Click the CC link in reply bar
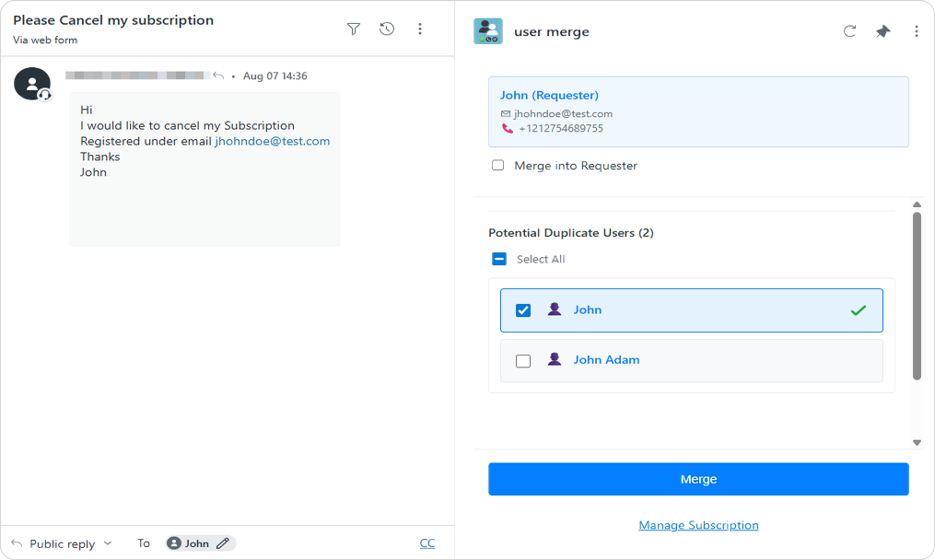 coord(427,543)
